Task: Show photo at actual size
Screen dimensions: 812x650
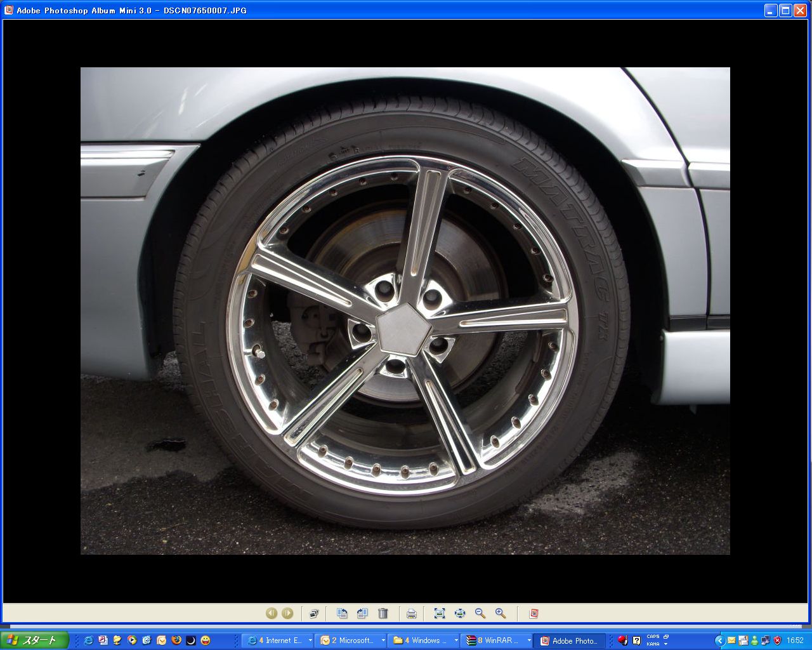Action: pos(460,613)
